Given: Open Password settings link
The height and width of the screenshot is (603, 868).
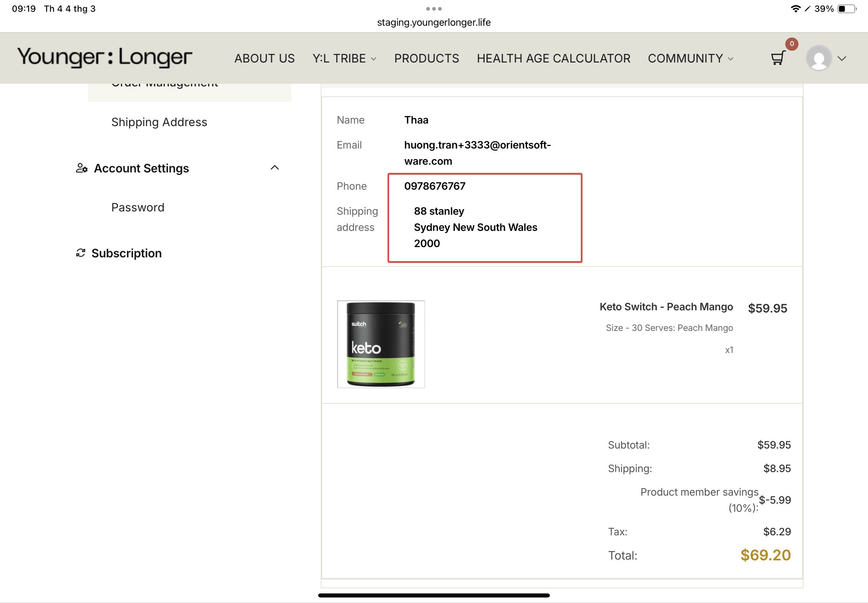Looking at the screenshot, I should point(138,207).
